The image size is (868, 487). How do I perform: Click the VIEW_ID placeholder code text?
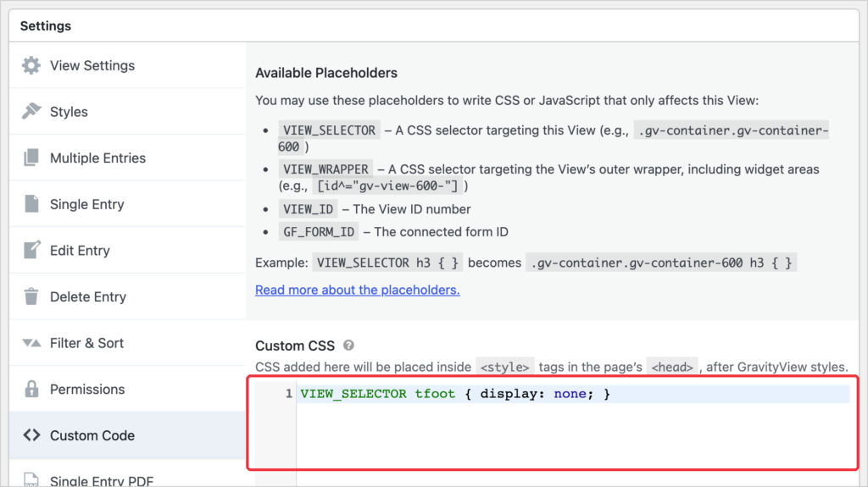(308, 209)
